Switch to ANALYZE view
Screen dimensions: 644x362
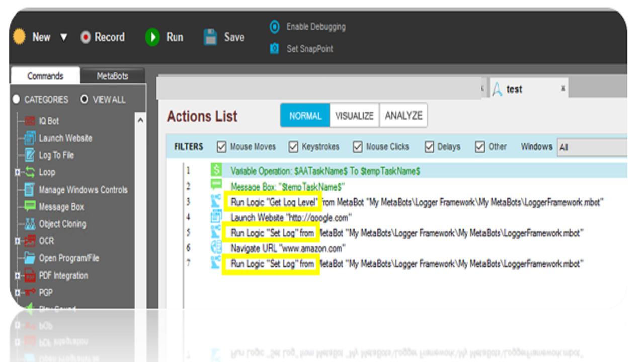coord(404,116)
